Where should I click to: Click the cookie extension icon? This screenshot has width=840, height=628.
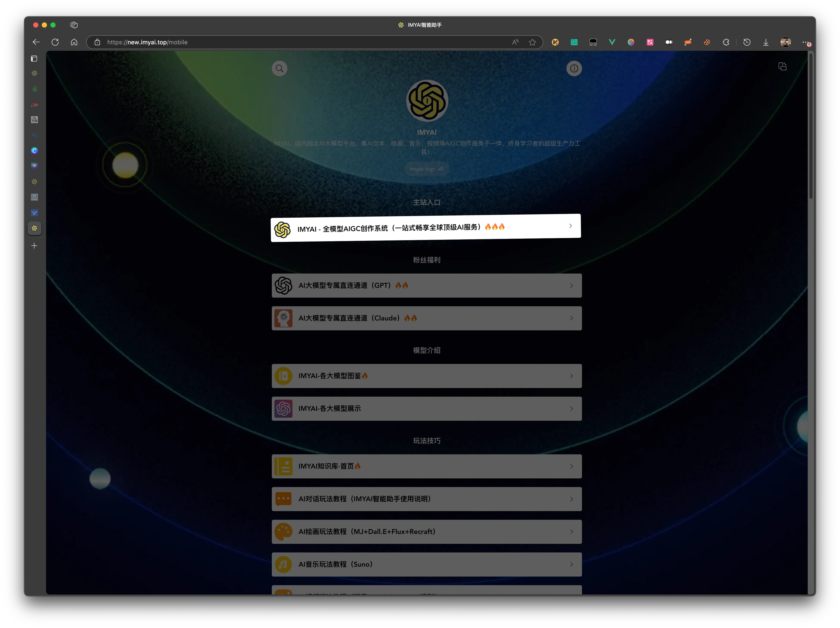(x=707, y=42)
